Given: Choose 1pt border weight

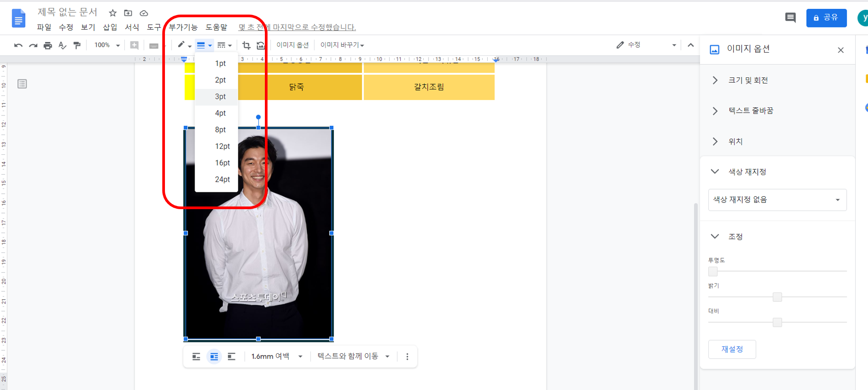Looking at the screenshot, I should click(216, 63).
